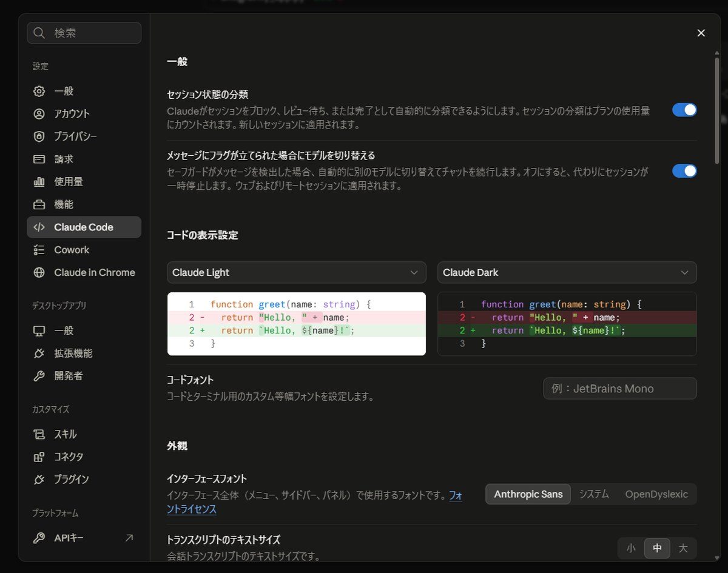Open the Claude Dark theme dropdown
This screenshot has height=573, width=728.
[567, 272]
